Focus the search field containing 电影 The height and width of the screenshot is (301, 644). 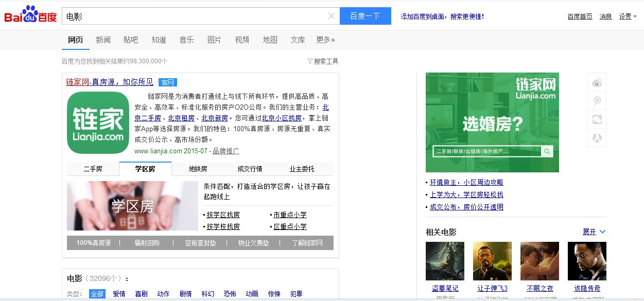[196, 16]
